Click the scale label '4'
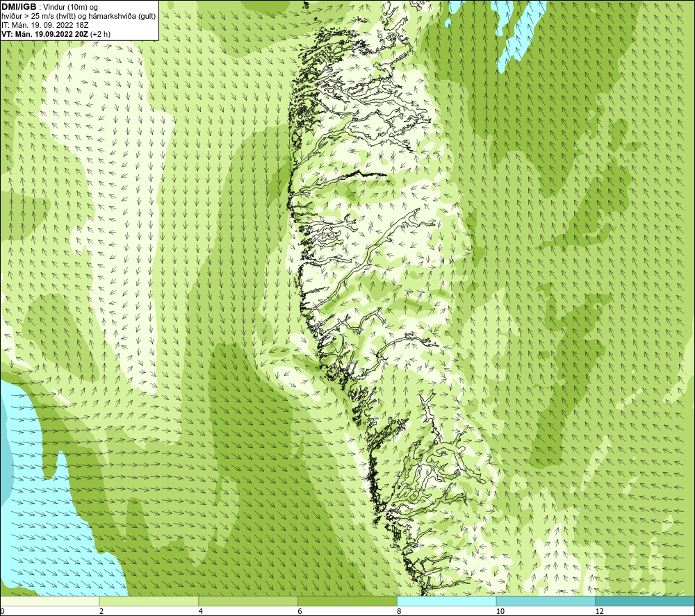The image size is (695, 616). (x=201, y=612)
